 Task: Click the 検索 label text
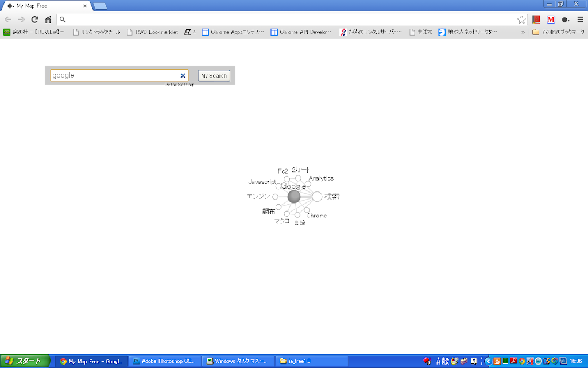[332, 197]
